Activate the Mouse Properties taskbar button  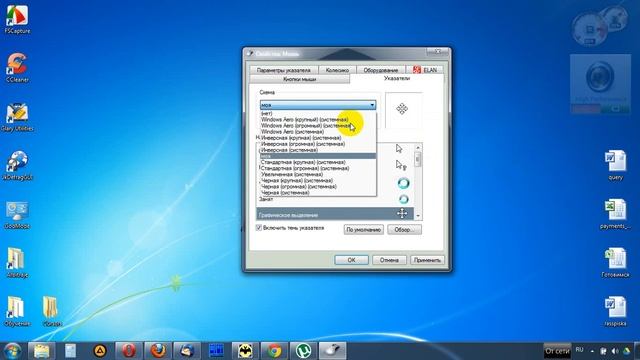(332, 351)
